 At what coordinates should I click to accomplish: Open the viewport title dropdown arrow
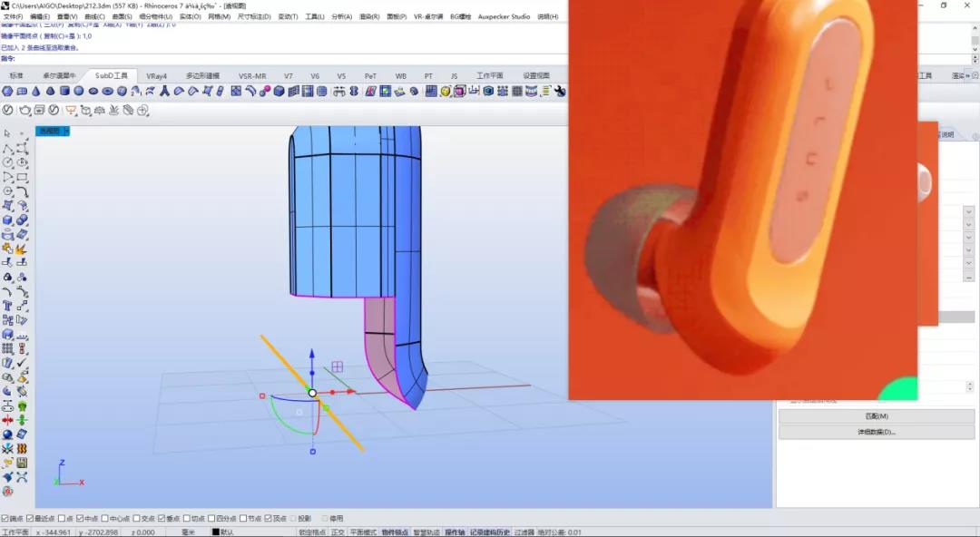[66, 132]
